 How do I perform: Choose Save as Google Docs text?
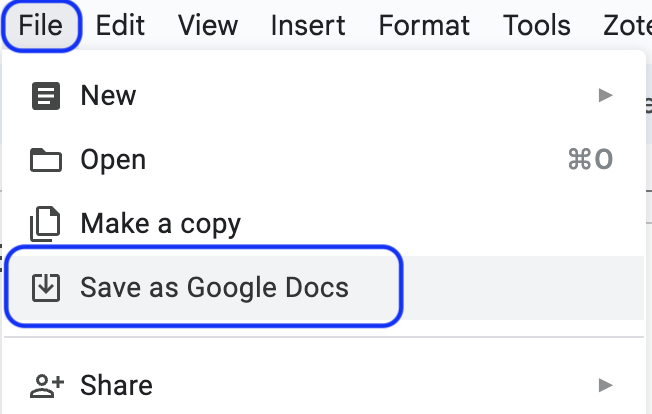[214, 288]
